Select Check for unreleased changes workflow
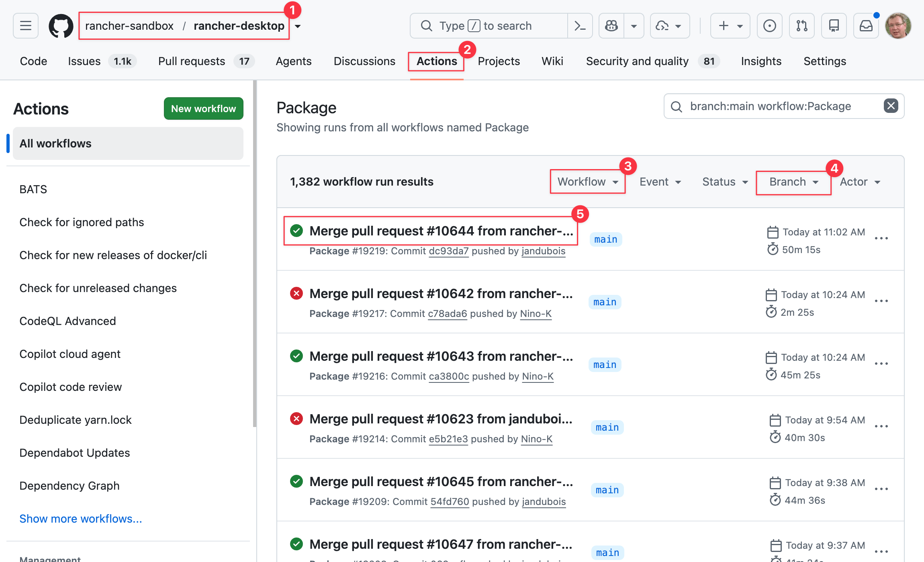The width and height of the screenshot is (924, 562). [128, 288]
